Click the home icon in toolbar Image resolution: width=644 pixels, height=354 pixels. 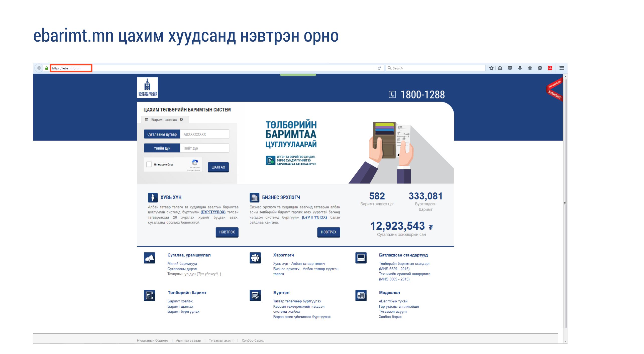point(530,68)
